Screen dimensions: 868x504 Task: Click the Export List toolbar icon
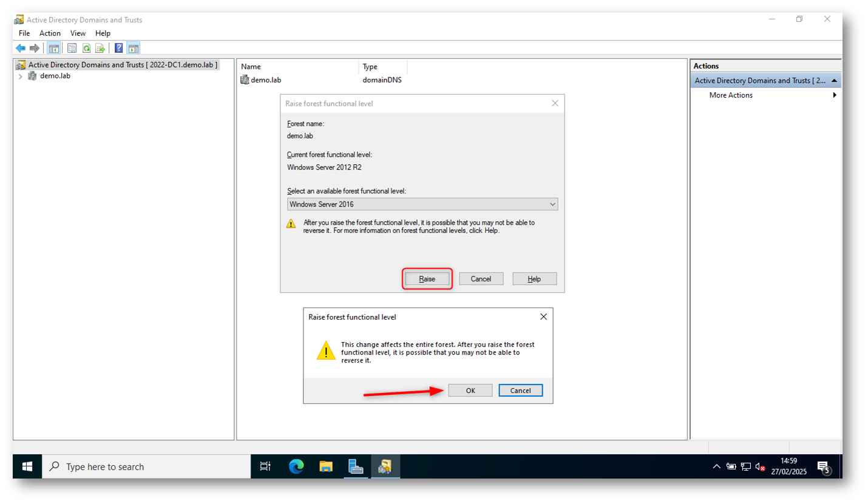(x=100, y=48)
